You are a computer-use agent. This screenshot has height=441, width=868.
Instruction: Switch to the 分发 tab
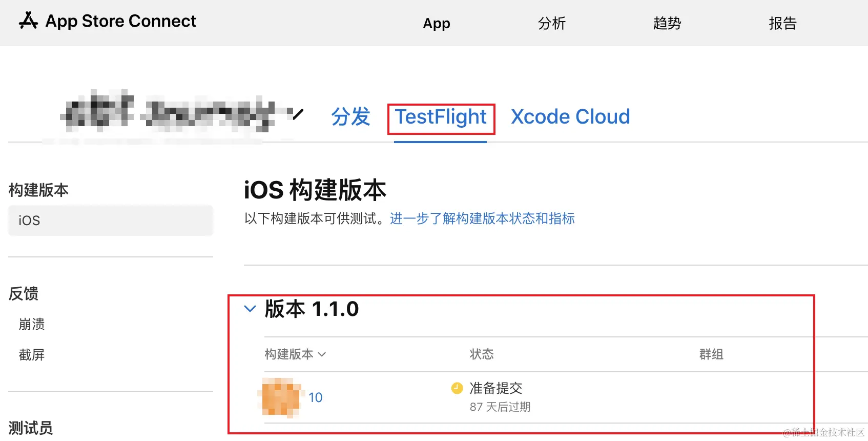(350, 117)
